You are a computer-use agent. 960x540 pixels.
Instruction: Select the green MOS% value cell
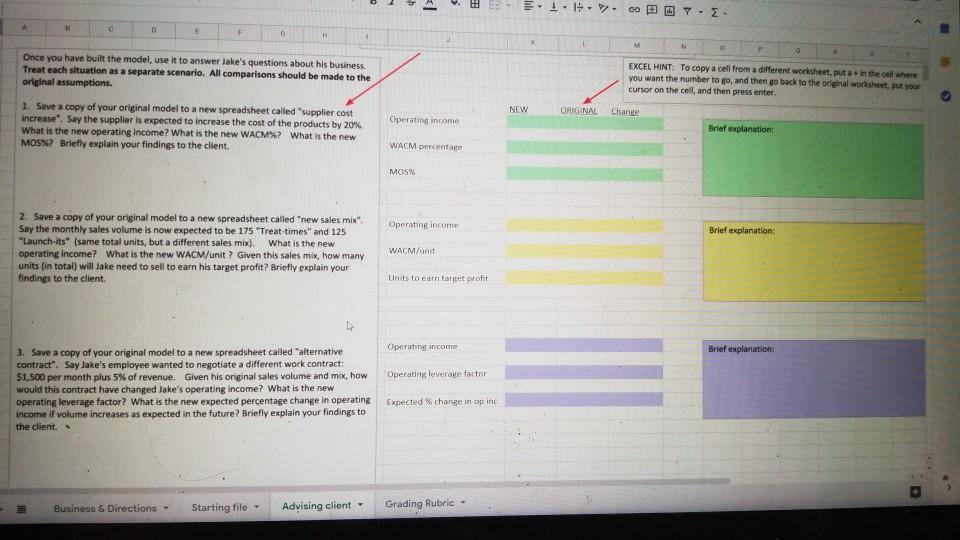pos(585,174)
